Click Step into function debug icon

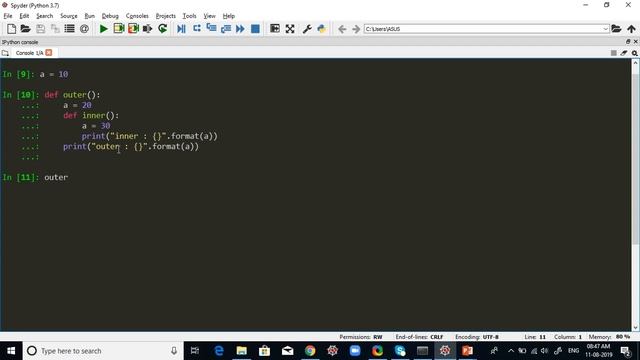click(x=211, y=29)
